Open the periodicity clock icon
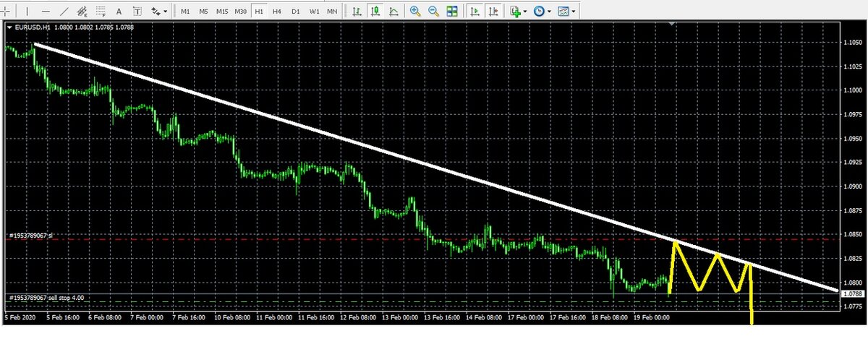The height and width of the screenshot is (357, 868). 539,12
